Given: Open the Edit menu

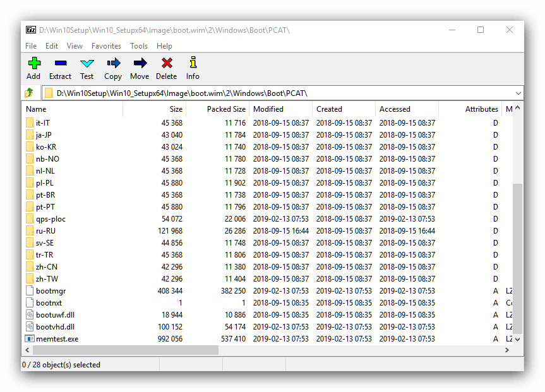Looking at the screenshot, I should click(51, 46).
